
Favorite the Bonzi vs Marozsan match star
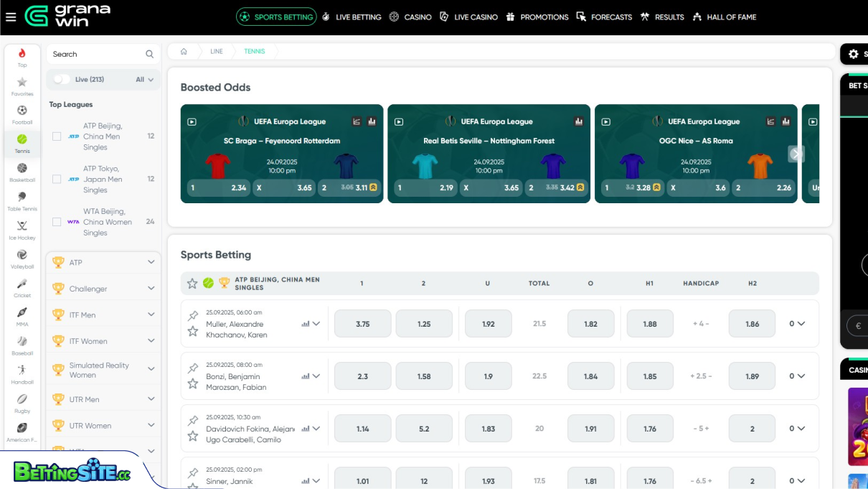(193, 383)
